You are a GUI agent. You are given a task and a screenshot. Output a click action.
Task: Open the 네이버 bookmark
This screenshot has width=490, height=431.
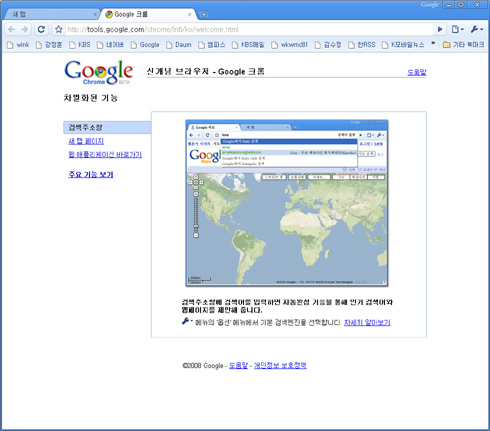tap(110, 45)
